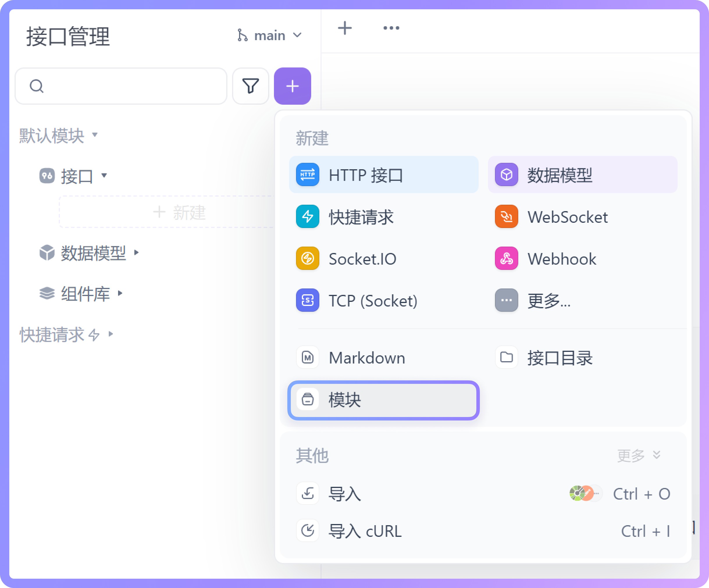Select the 导入 cURL menu entry
This screenshot has width=709, height=588.
365,531
